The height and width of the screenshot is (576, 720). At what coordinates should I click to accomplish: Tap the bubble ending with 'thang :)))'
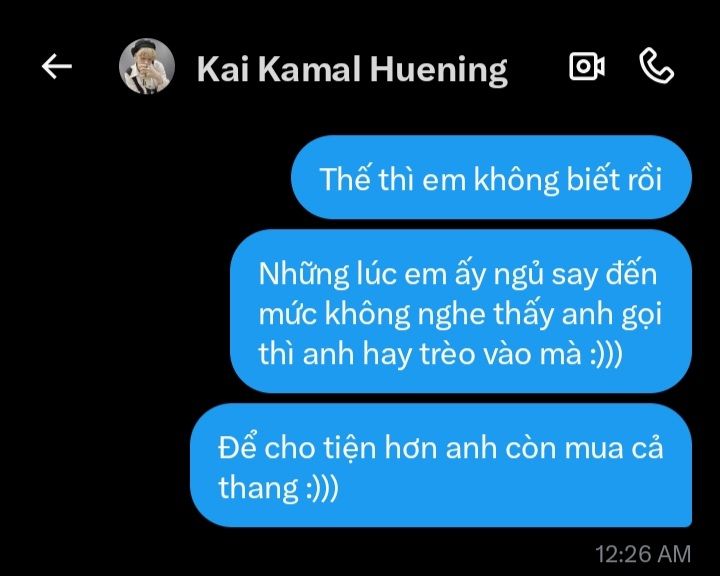tap(441, 465)
